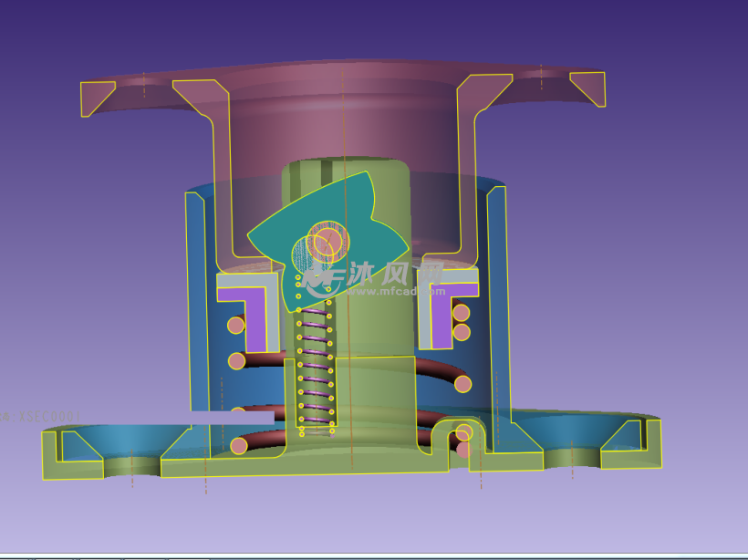The image size is (748, 560).
Task: Click the right mounting hole in base flange
Action: 572,455
